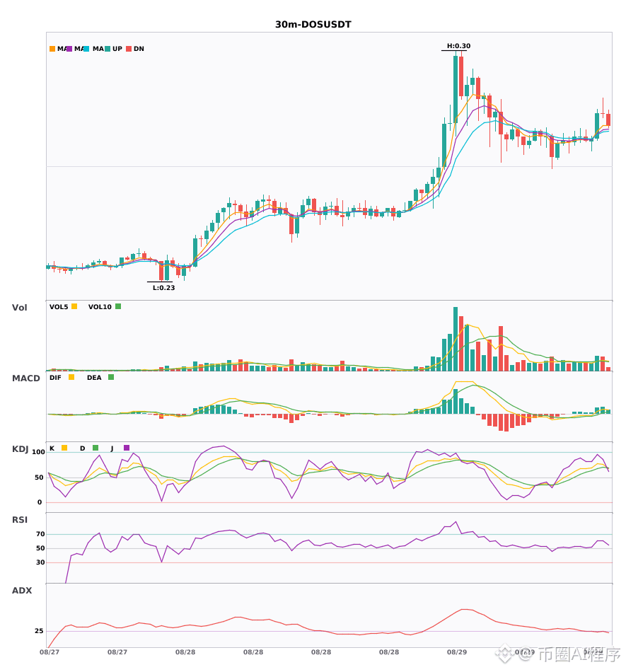Click the H:0.30 high price marker
Screen dimensions: 626x672
point(458,46)
